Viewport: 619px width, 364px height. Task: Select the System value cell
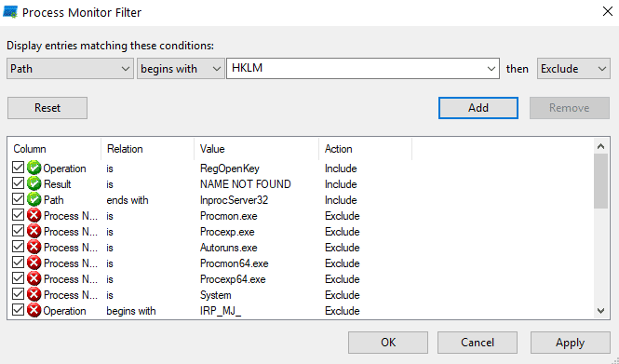click(x=216, y=295)
